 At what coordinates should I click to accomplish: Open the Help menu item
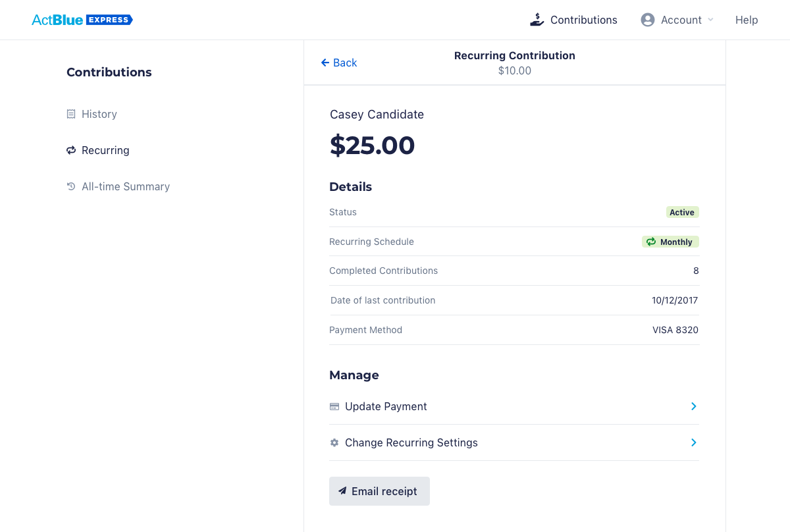(x=747, y=20)
